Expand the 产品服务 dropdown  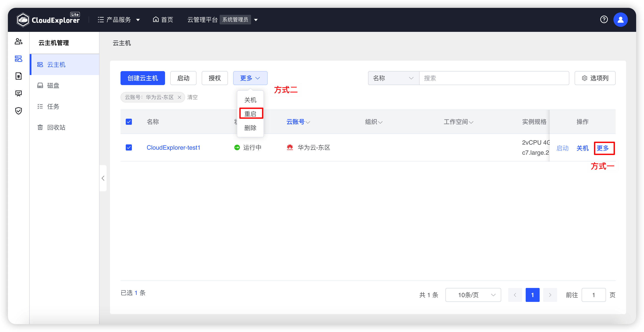point(138,20)
